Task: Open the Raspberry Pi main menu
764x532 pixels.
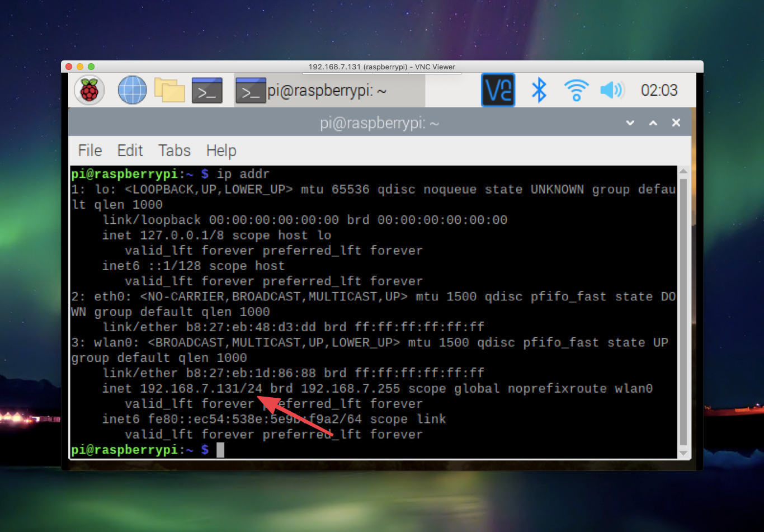Action: [89, 90]
